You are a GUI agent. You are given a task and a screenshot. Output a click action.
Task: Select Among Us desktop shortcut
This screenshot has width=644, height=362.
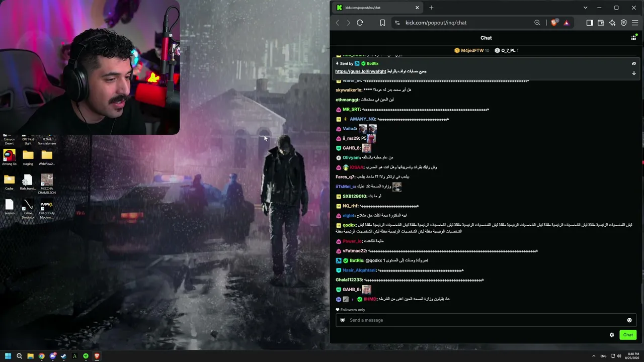point(9,157)
